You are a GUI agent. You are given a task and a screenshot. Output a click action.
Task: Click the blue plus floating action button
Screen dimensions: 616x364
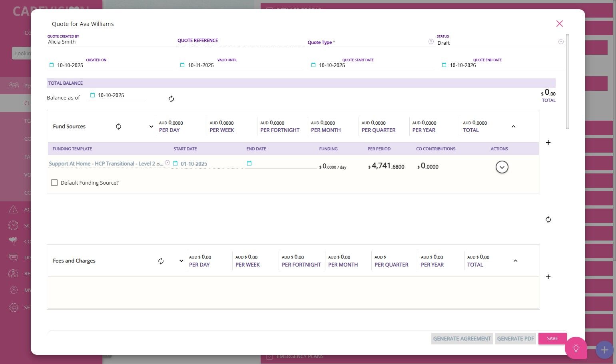[x=604, y=350]
